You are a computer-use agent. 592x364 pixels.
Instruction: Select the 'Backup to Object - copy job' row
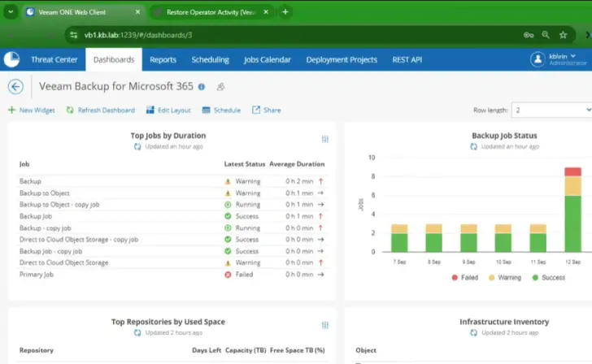pos(172,205)
